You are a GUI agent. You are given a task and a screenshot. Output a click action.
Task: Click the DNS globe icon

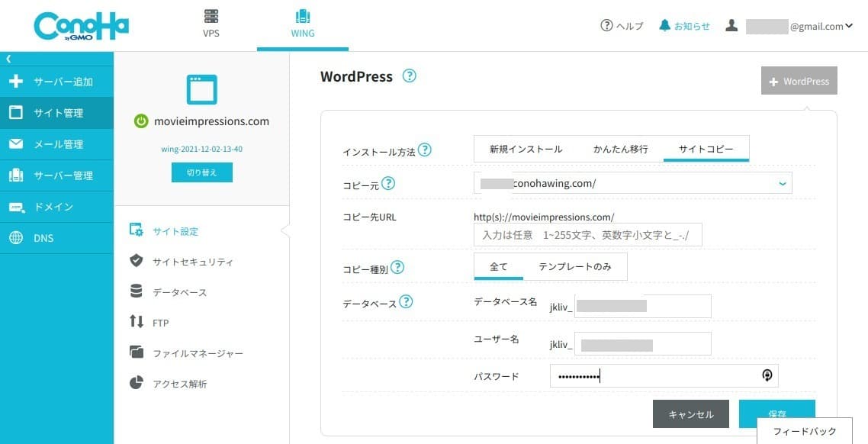pyautogui.click(x=16, y=238)
